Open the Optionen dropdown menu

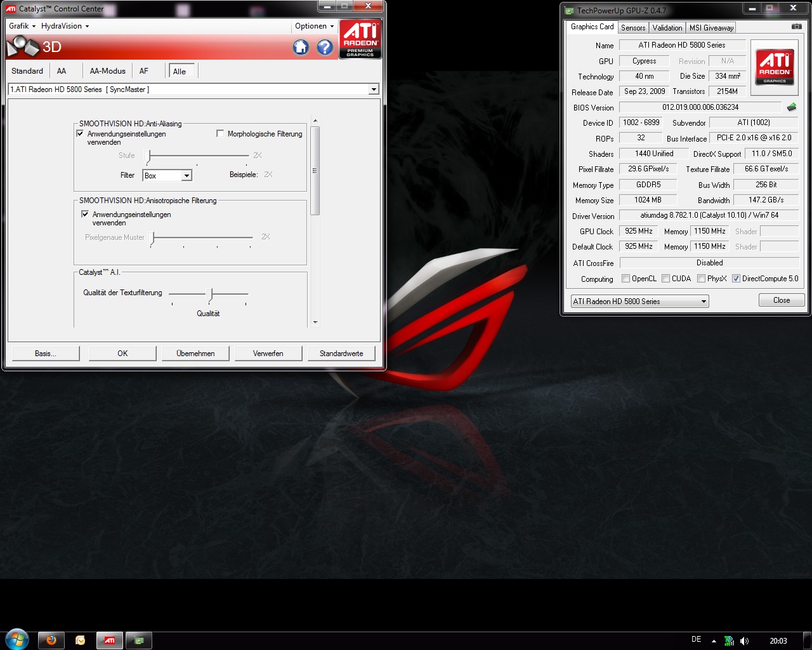(x=315, y=26)
